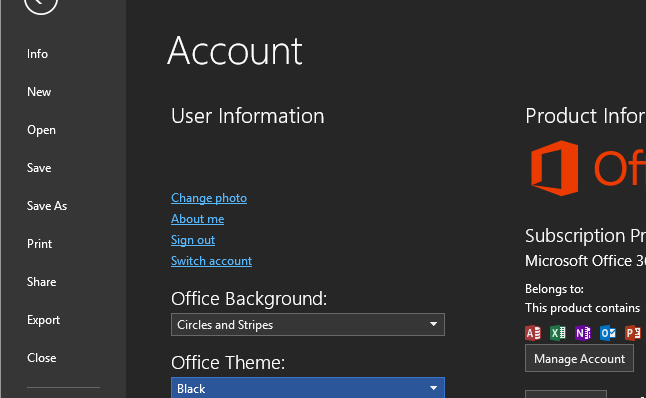Select New in the sidebar
This screenshot has height=398, width=646.
click(x=39, y=92)
